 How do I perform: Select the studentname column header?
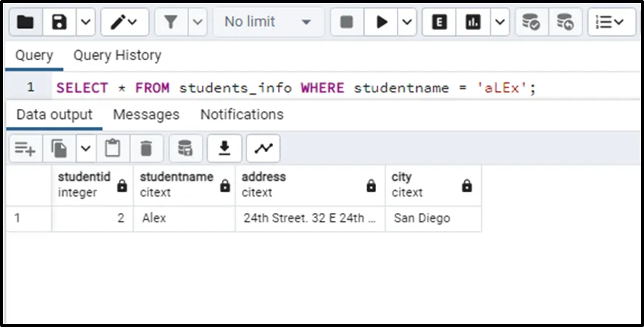[x=176, y=184]
